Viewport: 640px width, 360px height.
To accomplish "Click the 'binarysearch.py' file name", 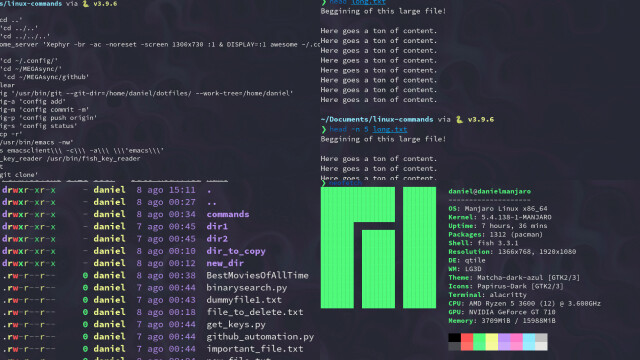I will tap(247, 288).
